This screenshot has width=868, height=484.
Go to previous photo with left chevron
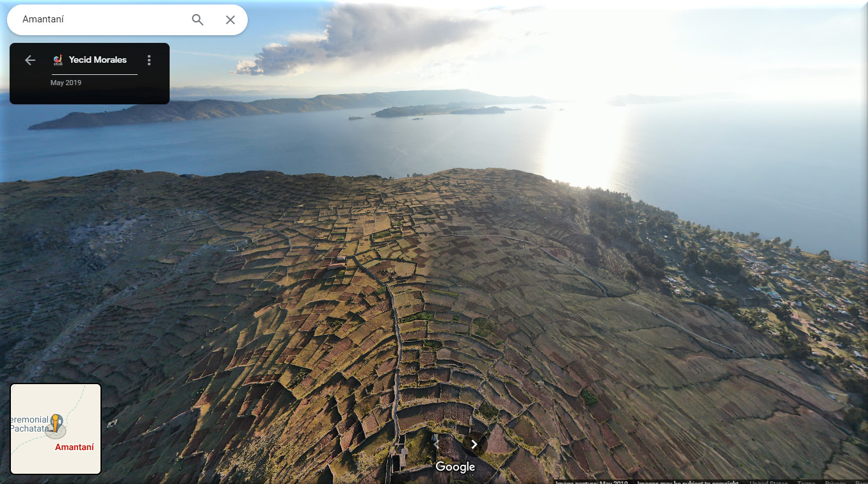point(436,444)
